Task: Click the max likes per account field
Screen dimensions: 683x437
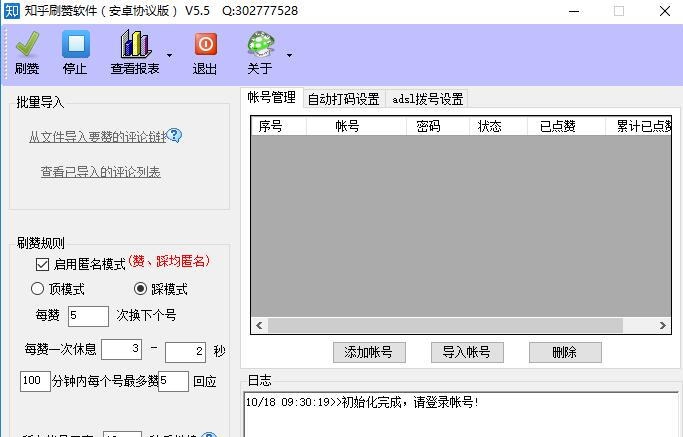Action: [173, 381]
